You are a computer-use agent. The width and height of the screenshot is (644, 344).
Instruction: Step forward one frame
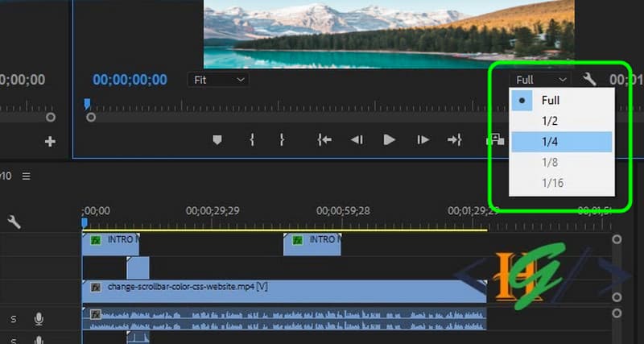423,140
